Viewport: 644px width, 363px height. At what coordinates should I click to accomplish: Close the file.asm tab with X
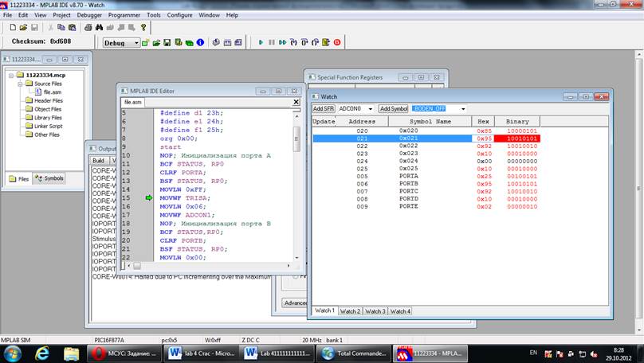click(x=296, y=102)
